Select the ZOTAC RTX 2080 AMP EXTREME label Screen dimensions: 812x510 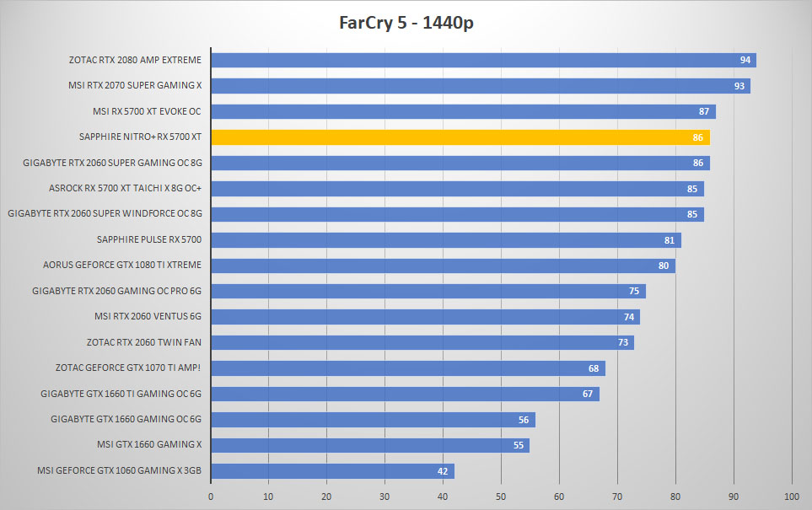point(135,60)
